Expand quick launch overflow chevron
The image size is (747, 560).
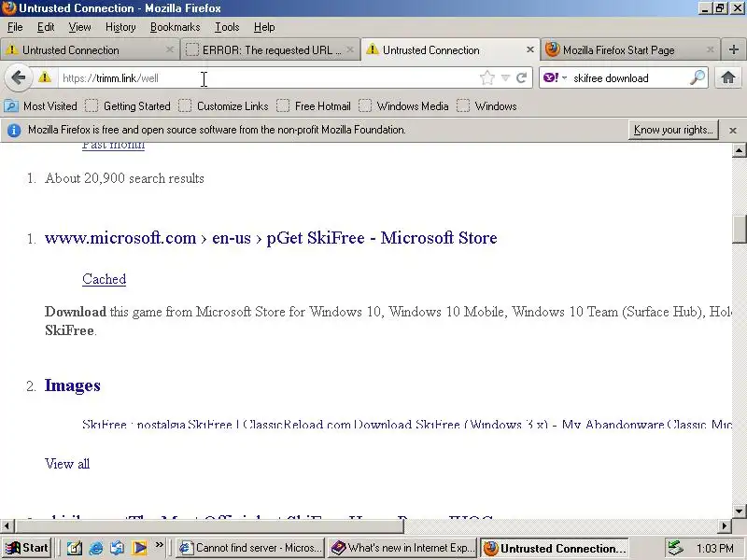[x=159, y=544]
